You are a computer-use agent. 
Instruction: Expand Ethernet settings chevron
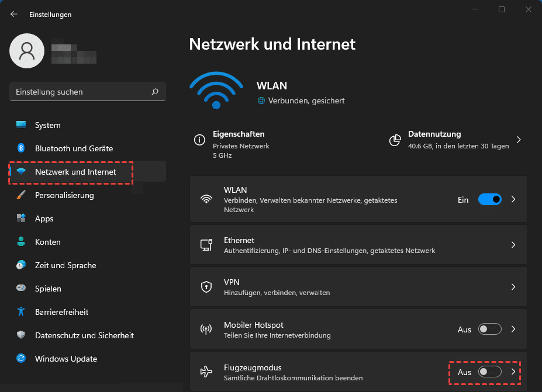513,245
